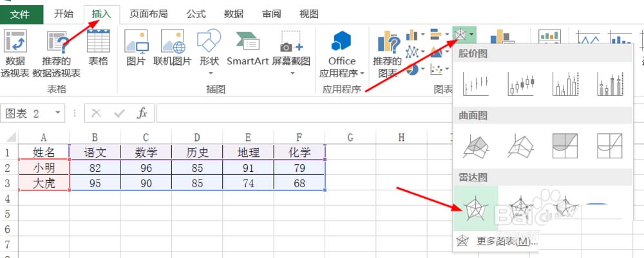Click into the formula bar

coord(304,113)
